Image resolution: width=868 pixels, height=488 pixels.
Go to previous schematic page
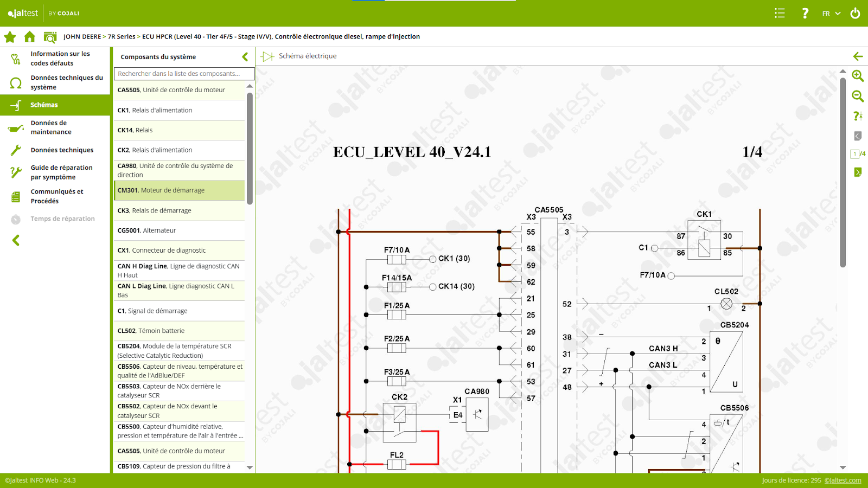(x=858, y=136)
